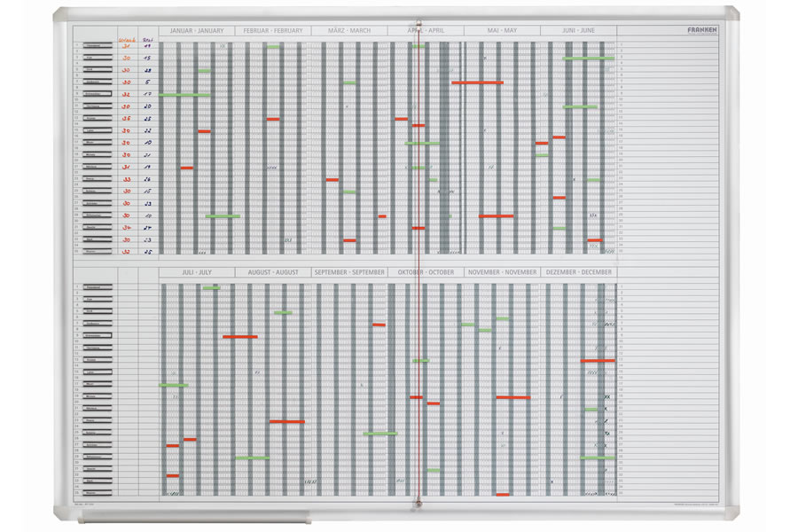Screen dimensions: 798x532
Task: Select the SEPTEMBER · SEPTEMBER month header
Action: click(349, 272)
